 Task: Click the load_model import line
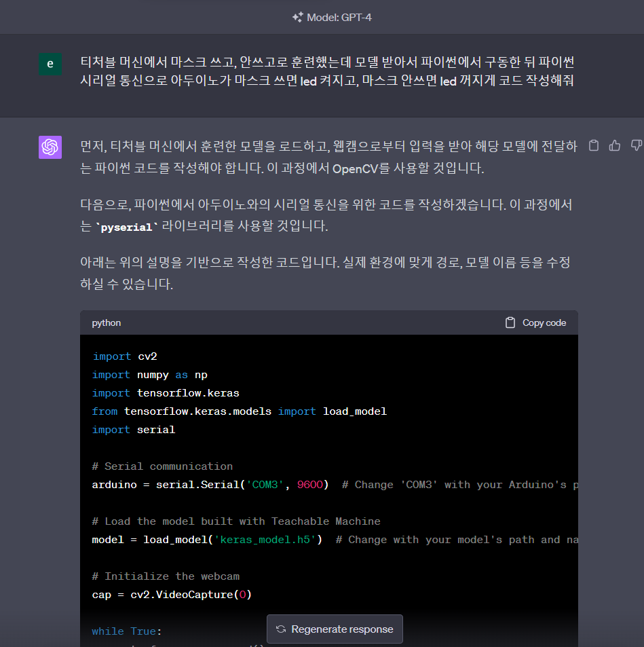point(240,411)
